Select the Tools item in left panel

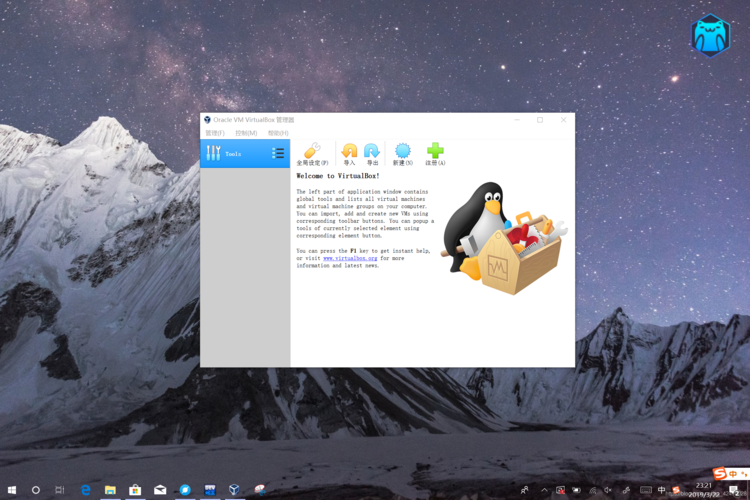click(245, 154)
